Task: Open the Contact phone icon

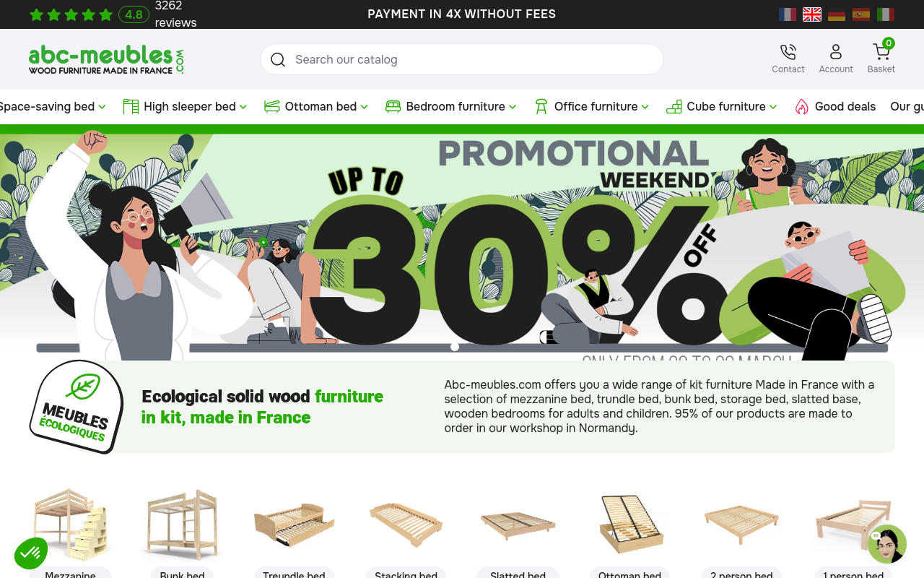Action: click(x=788, y=52)
